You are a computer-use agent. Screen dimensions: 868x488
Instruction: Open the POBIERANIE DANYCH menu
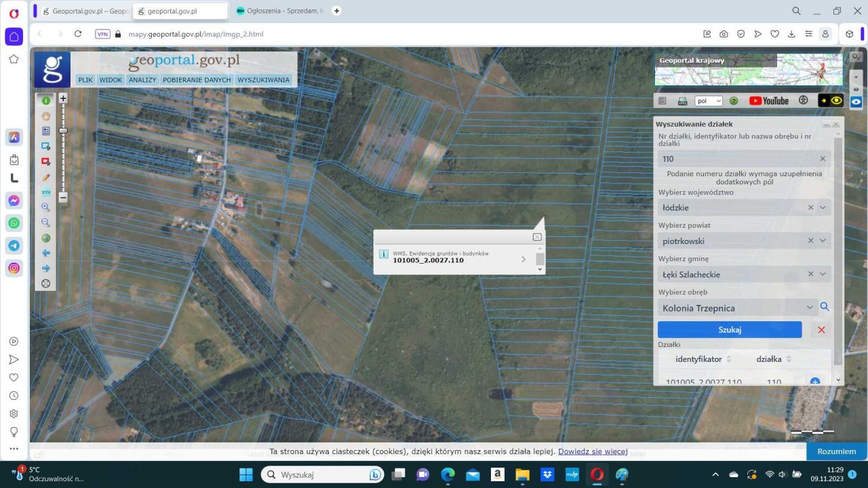(x=197, y=80)
